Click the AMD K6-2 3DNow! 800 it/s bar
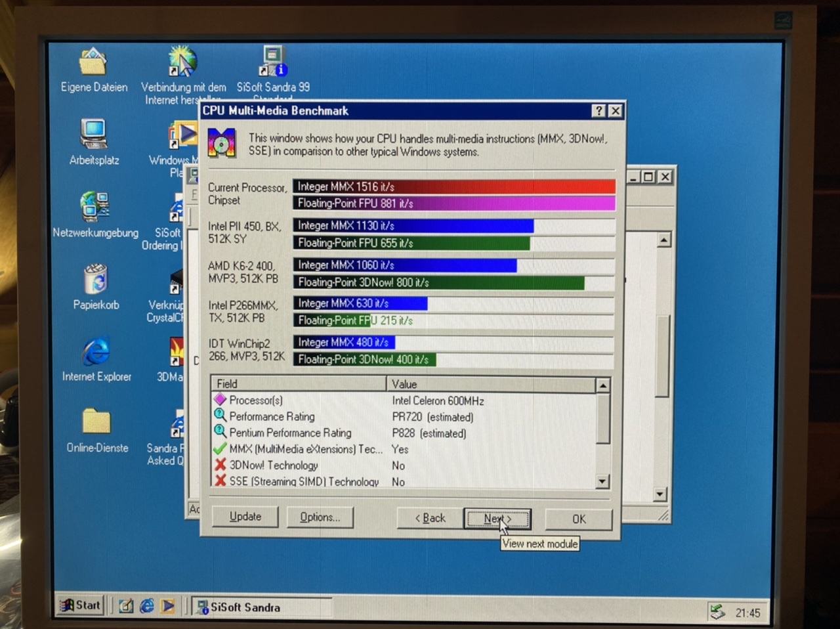 click(438, 282)
